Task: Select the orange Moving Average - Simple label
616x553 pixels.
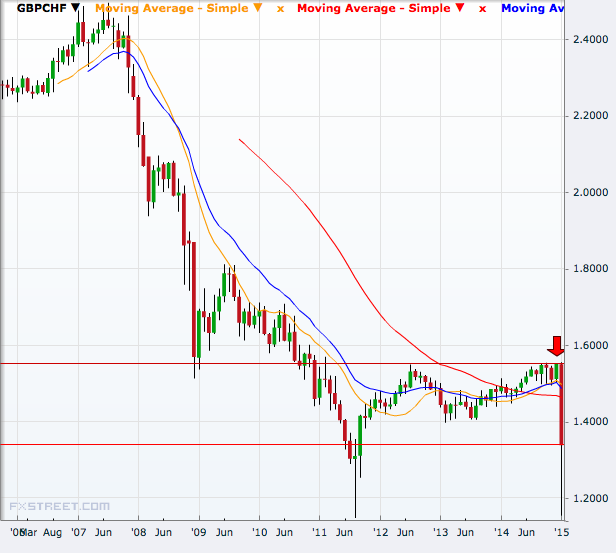Action: (x=172, y=8)
